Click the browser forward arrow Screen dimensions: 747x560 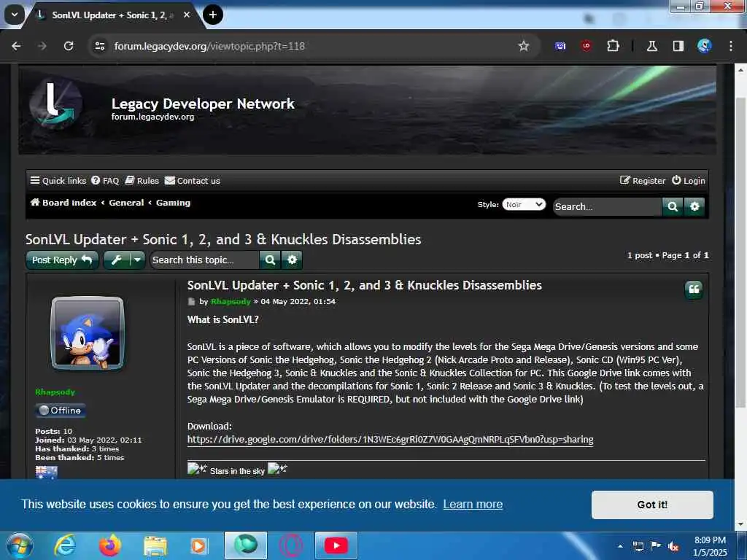42,46
